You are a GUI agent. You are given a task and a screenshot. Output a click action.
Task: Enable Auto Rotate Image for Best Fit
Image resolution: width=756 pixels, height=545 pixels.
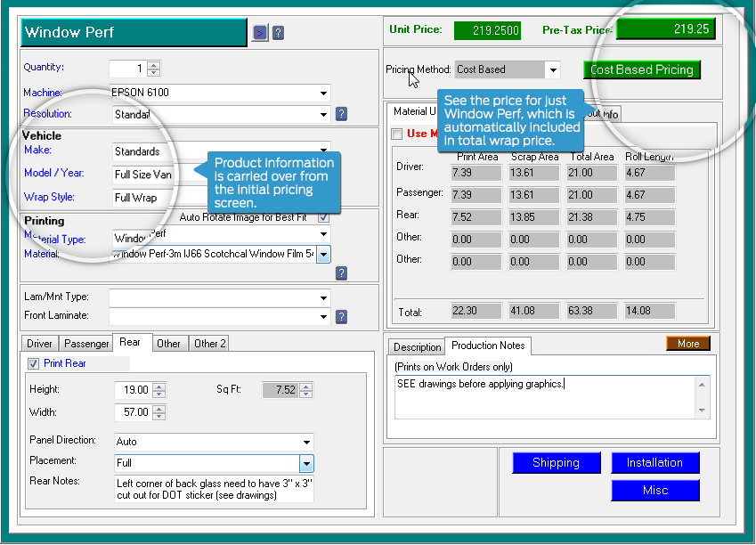[322, 217]
